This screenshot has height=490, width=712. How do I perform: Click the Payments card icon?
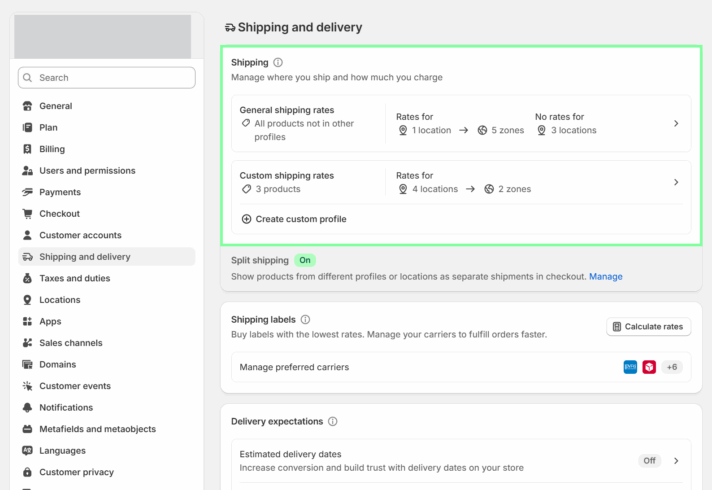27,192
